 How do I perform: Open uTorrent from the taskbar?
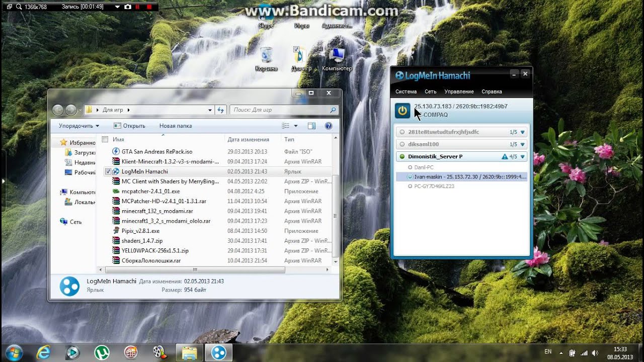click(x=102, y=352)
